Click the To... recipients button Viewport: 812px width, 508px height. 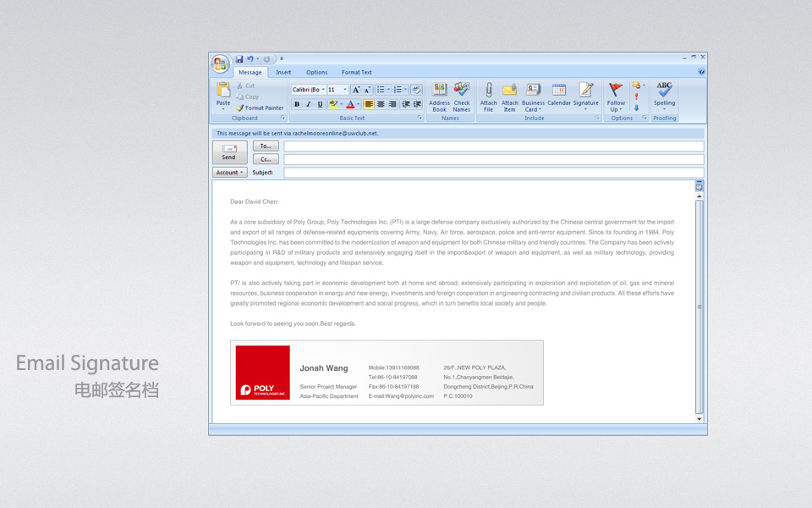pos(266,146)
